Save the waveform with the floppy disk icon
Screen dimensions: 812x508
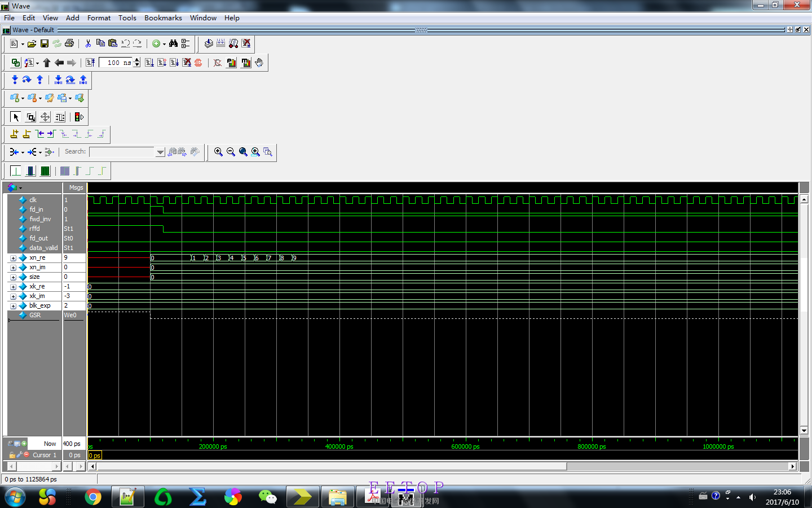(x=44, y=43)
